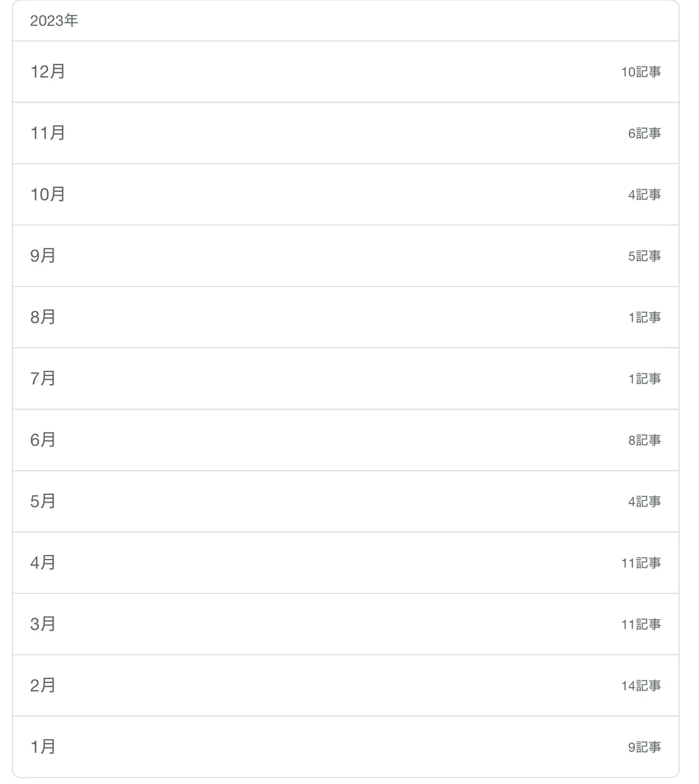The width and height of the screenshot is (699, 784).
Task: Click the 2023年 header label
Action: pyautogui.click(x=54, y=21)
